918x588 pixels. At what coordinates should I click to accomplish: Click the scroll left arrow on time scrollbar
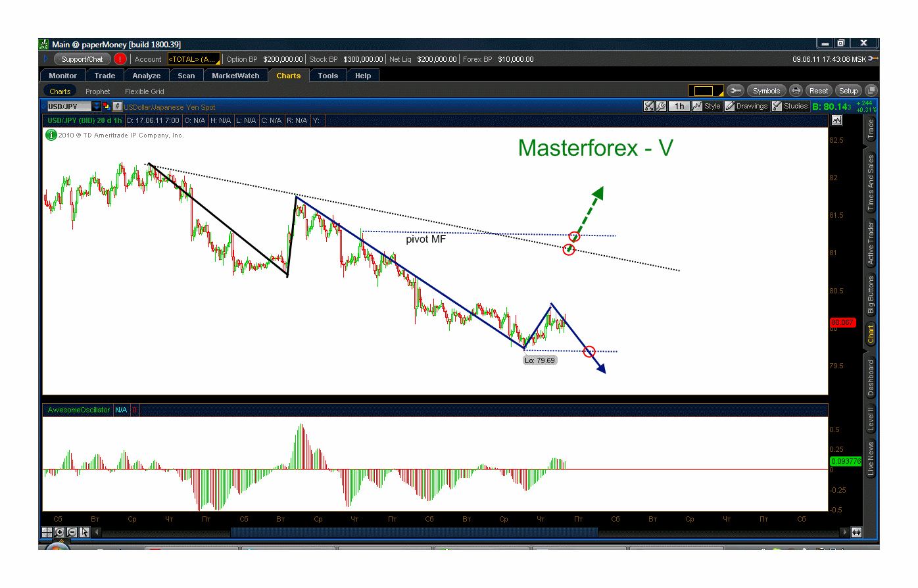click(97, 532)
